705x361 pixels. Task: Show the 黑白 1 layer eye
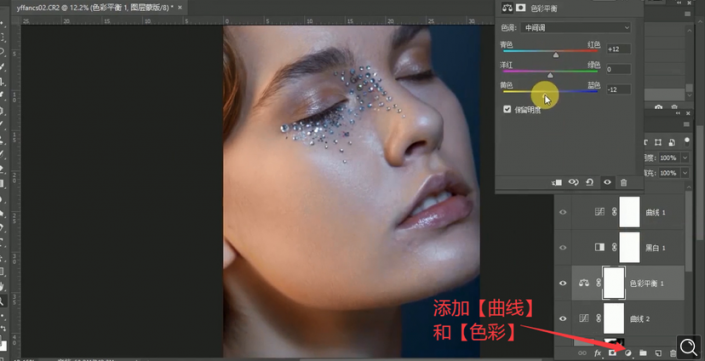[563, 247]
